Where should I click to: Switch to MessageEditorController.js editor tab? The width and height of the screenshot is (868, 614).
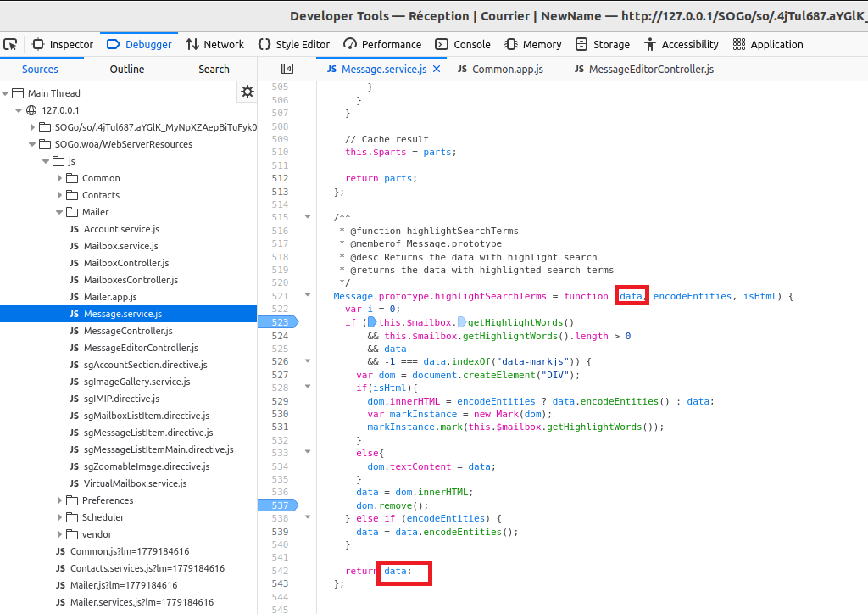pos(644,70)
